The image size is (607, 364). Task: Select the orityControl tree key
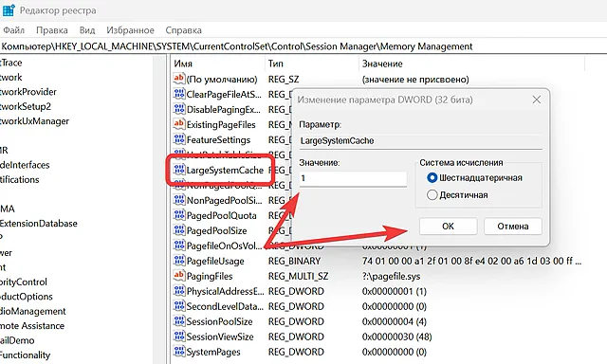[x=23, y=282]
